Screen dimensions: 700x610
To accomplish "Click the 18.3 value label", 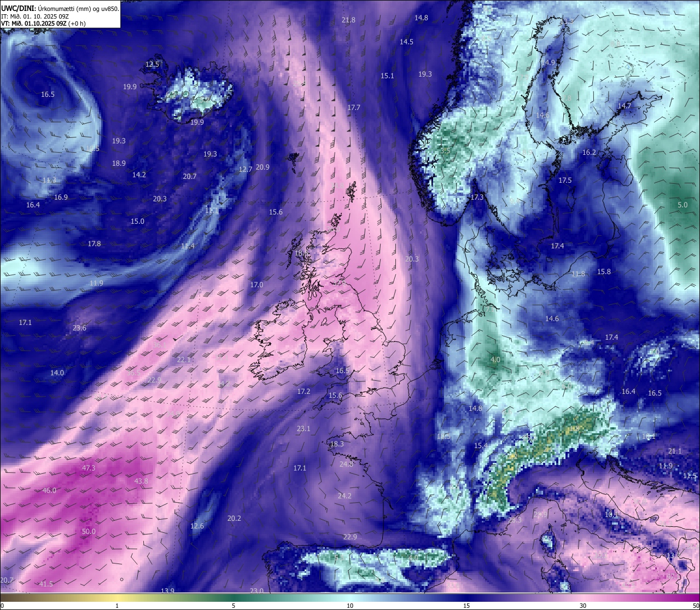I will click(x=337, y=444).
